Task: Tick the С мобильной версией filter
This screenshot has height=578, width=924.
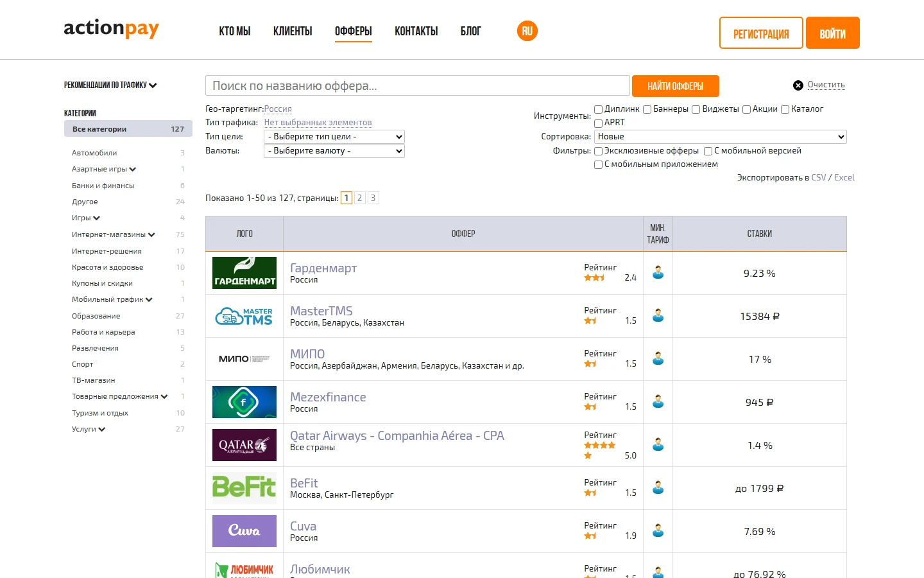Action: point(708,152)
